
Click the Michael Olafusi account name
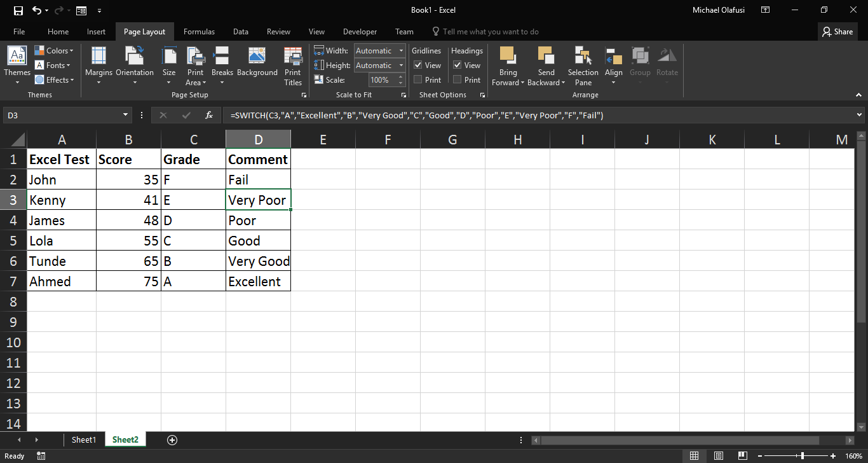tap(718, 10)
